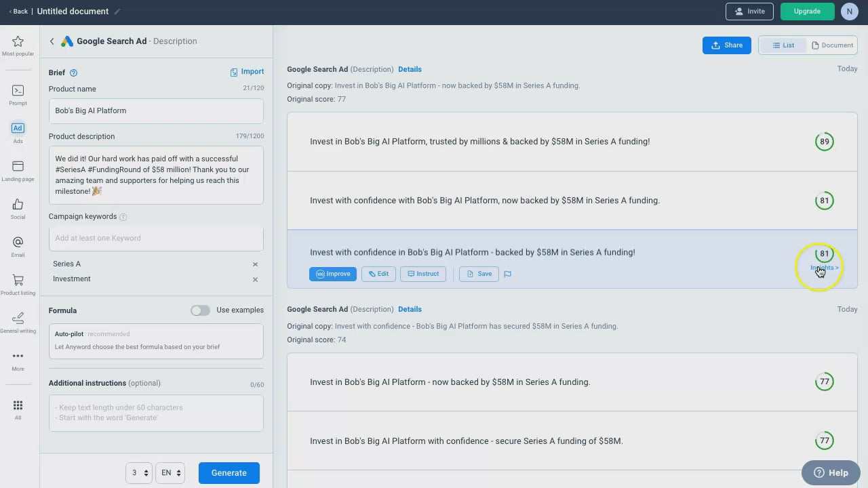Select 'now backed by $58M' score-77 variation
868x488 pixels.
572,382
